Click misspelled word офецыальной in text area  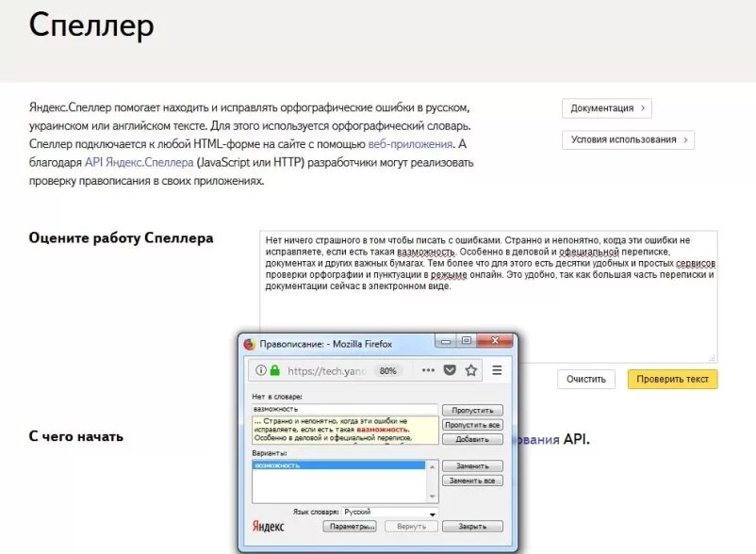point(589,252)
